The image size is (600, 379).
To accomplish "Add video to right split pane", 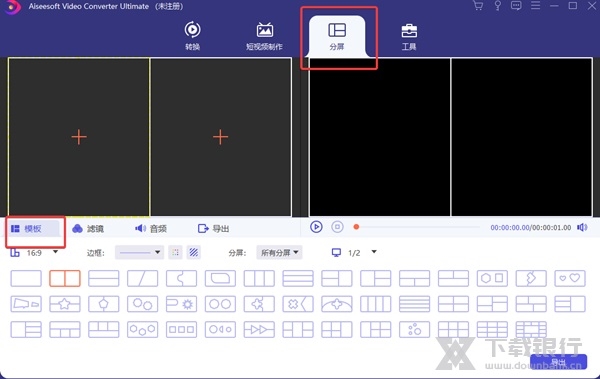I will point(220,137).
